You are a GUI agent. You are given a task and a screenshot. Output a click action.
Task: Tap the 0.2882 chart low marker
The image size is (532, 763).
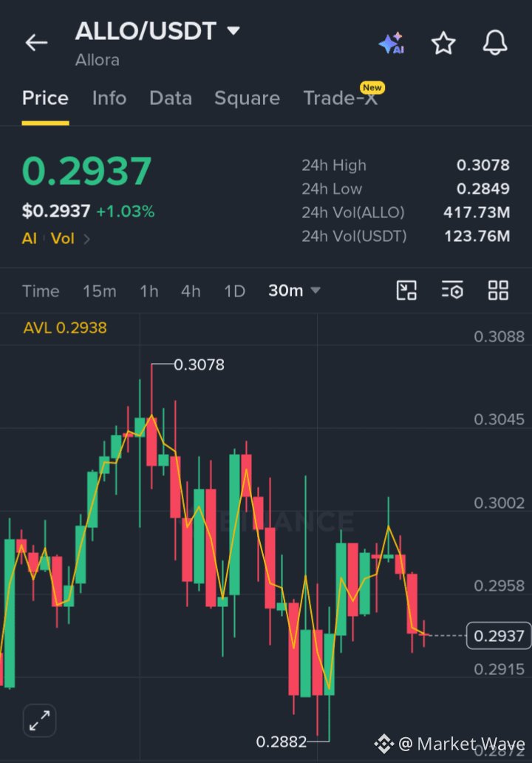click(282, 742)
